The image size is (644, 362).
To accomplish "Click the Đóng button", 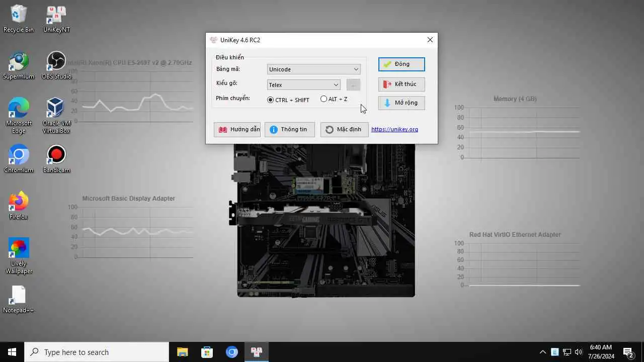I will [x=401, y=64].
